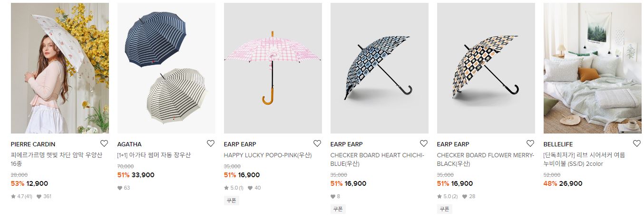The height and width of the screenshot is (220, 644).
Task: Toggle wishlist heart for AGATHA umbrella
Action: point(211,143)
